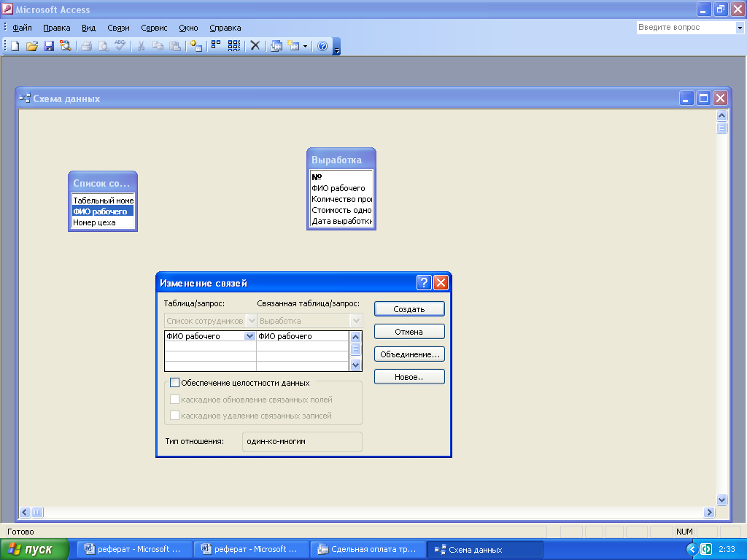Click the dialog field grid scroll down arrow
Image resolution: width=747 pixels, height=560 pixels.
[355, 365]
